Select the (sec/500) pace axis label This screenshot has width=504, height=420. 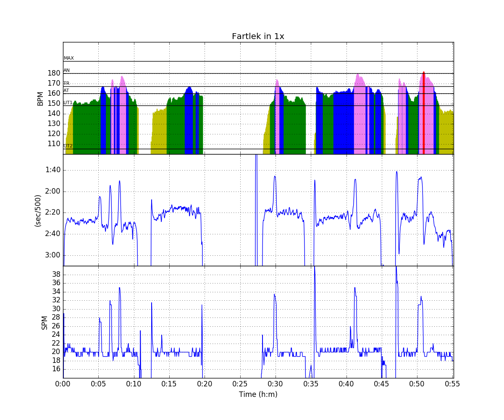(x=38, y=210)
